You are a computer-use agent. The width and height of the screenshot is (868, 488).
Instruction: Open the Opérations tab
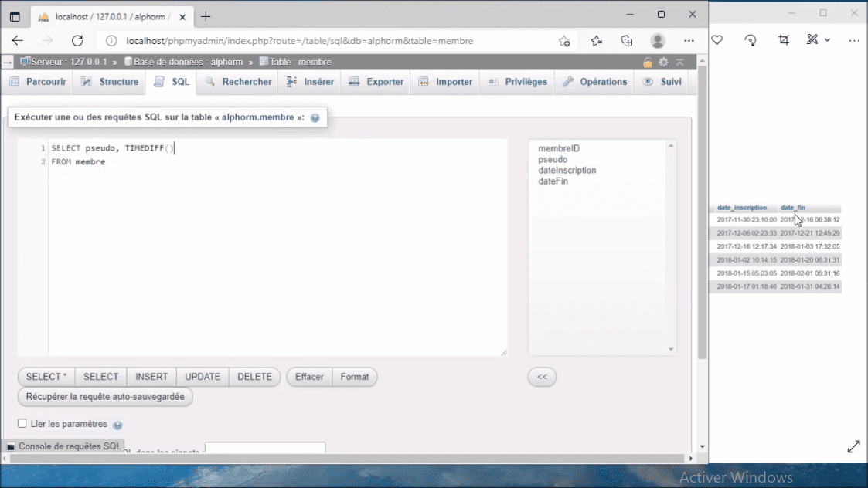(x=595, y=82)
